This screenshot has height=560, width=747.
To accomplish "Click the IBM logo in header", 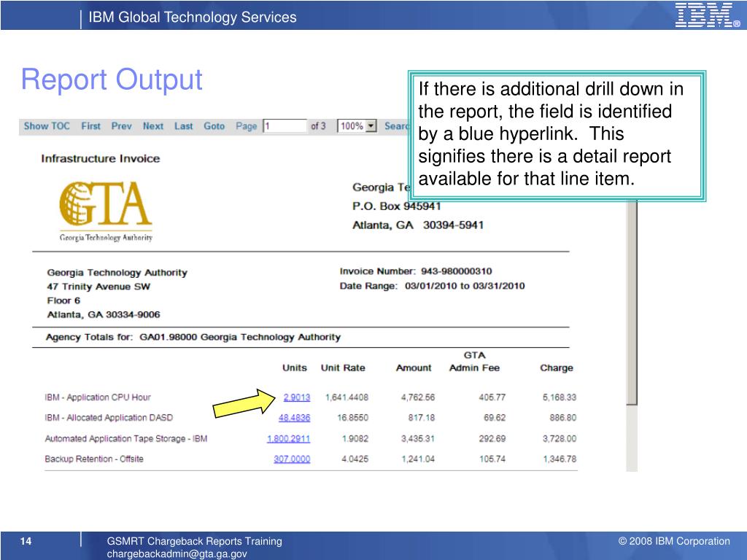I will 707,15.
